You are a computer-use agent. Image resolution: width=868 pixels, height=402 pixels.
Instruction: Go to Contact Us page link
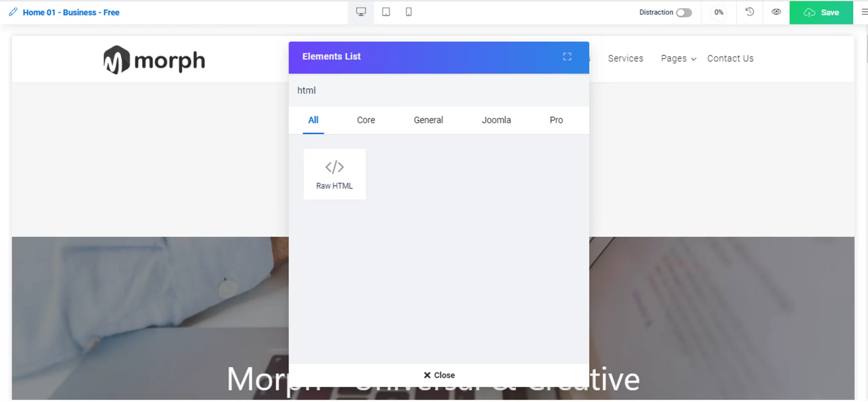[x=730, y=58]
